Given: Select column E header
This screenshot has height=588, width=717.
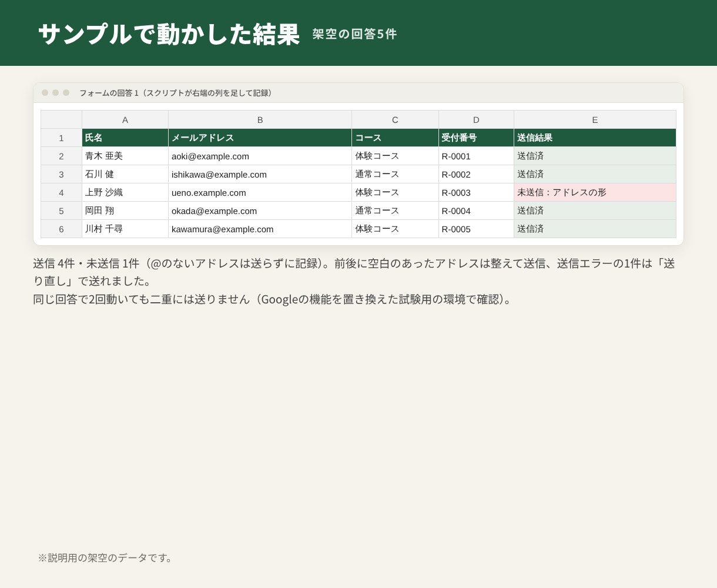Looking at the screenshot, I should [595, 119].
